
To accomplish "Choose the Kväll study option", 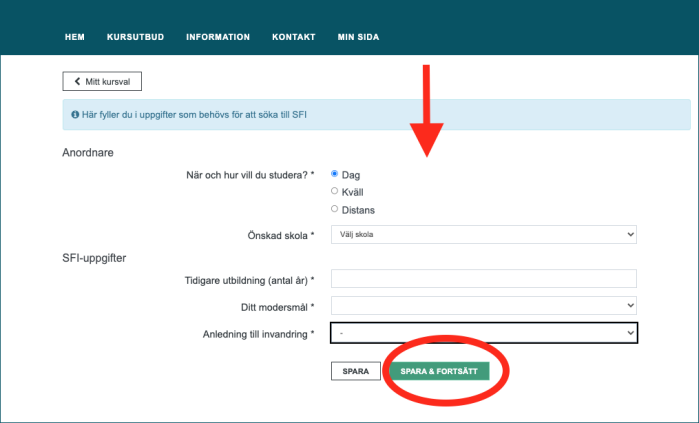I will click(334, 191).
